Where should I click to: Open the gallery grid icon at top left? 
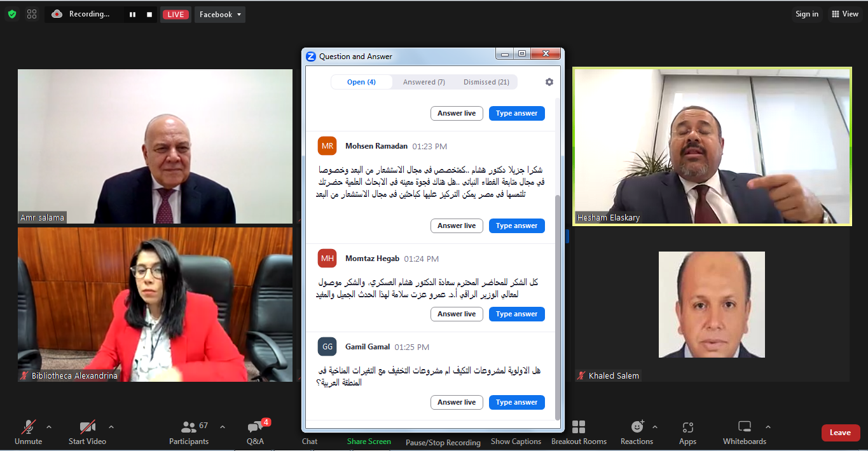32,14
